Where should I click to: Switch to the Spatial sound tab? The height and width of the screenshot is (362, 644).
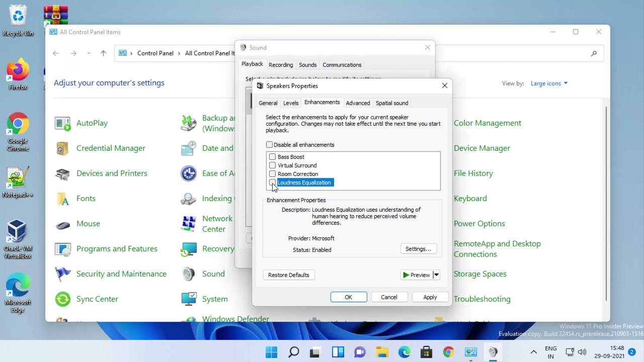tap(392, 103)
